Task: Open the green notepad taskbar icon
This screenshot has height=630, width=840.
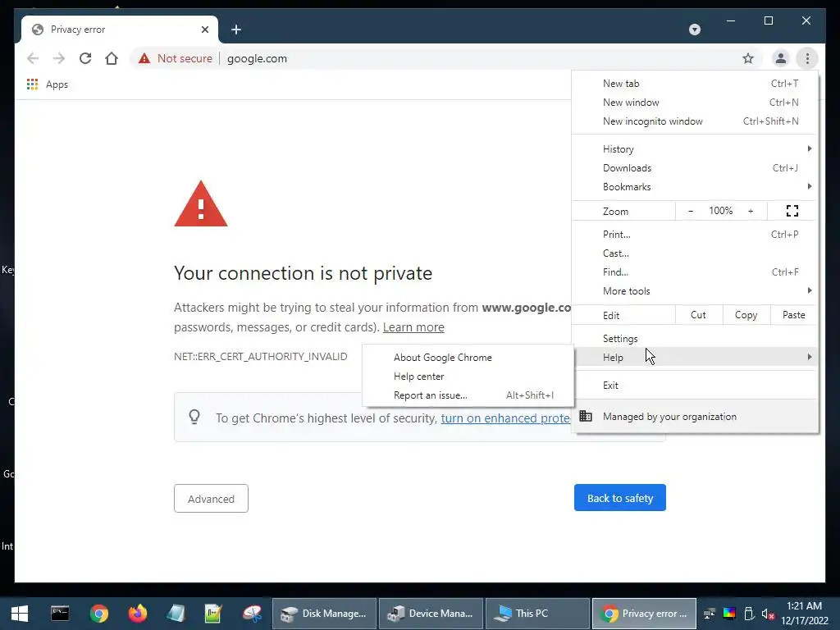Action: (213, 614)
